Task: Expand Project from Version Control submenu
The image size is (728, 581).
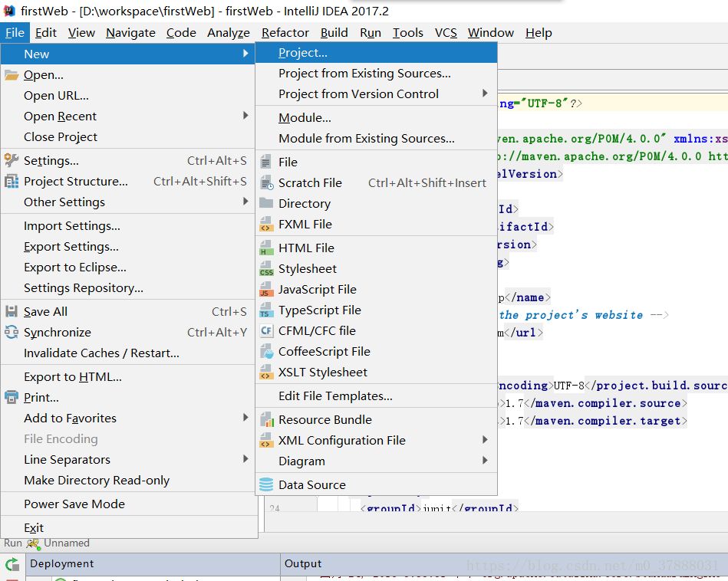Action: coord(485,94)
